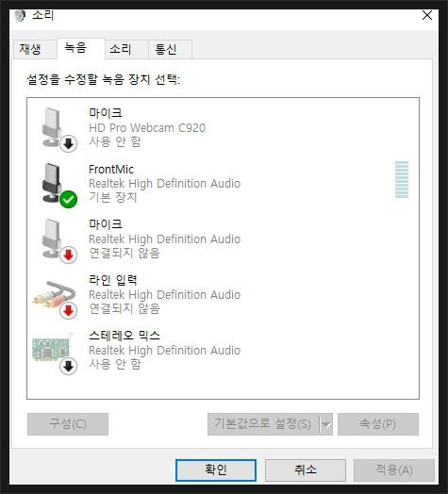Open 속성(P) properties button
Image resolution: width=448 pixels, height=494 pixels.
pos(378,424)
